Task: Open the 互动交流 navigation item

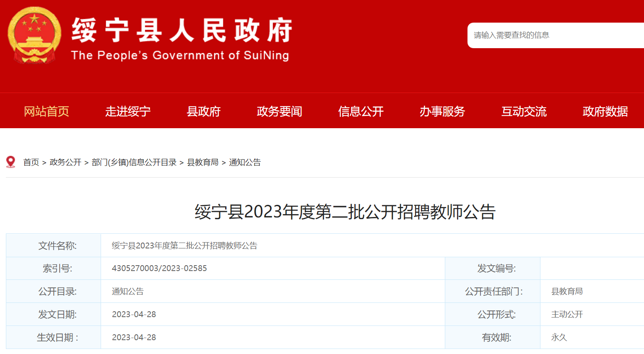Action: tap(524, 111)
